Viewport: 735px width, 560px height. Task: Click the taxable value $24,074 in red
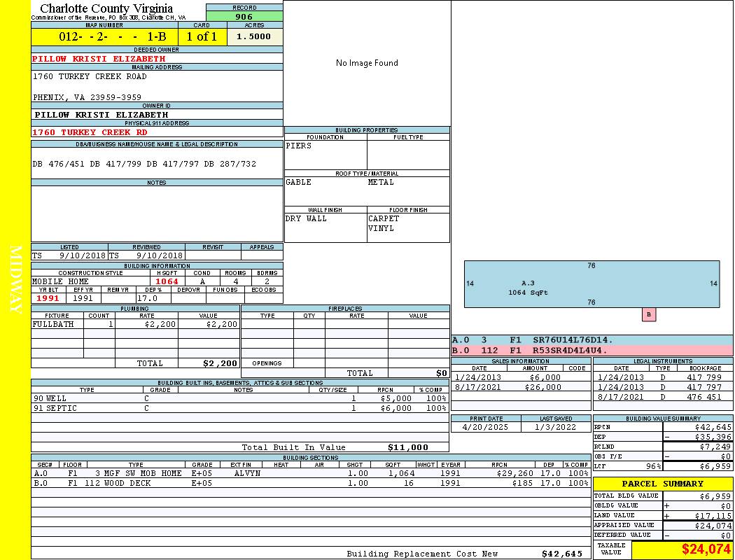click(x=706, y=549)
